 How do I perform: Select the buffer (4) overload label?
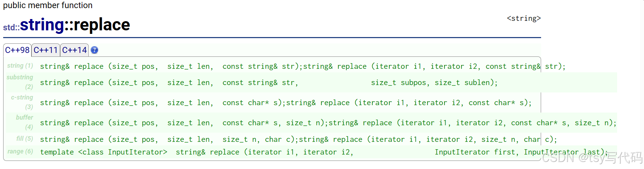coord(24,122)
